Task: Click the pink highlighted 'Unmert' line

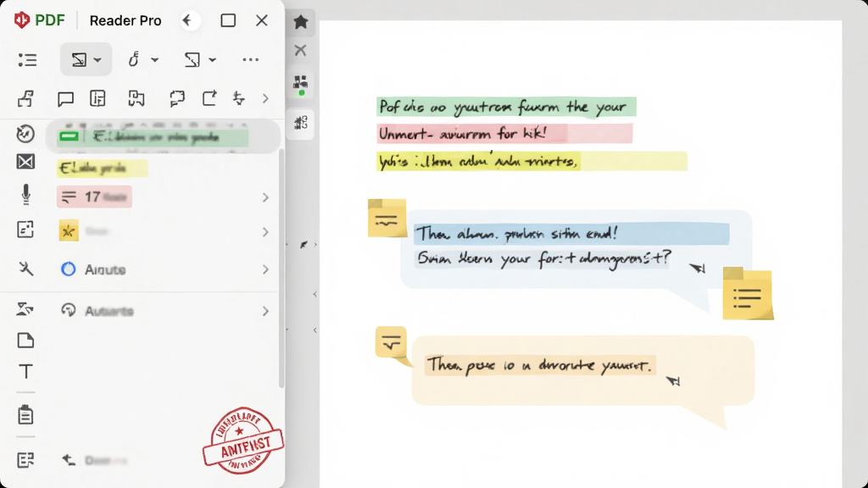Action: (x=504, y=134)
